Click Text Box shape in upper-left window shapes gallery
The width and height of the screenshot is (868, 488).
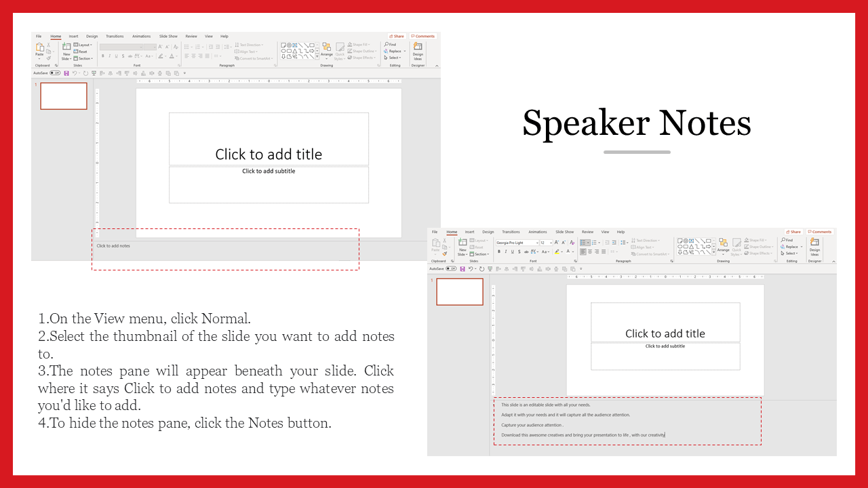coord(294,45)
